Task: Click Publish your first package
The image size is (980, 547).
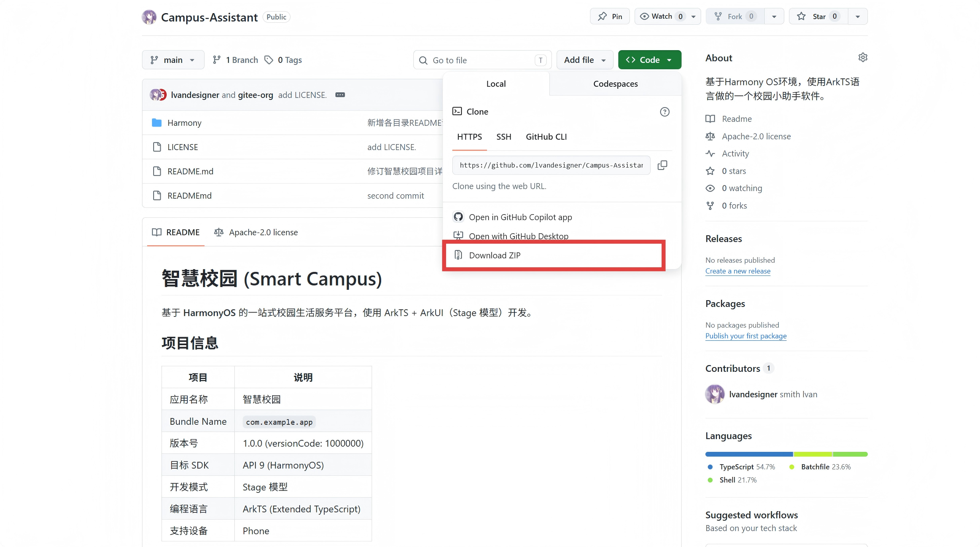Action: [746, 336]
